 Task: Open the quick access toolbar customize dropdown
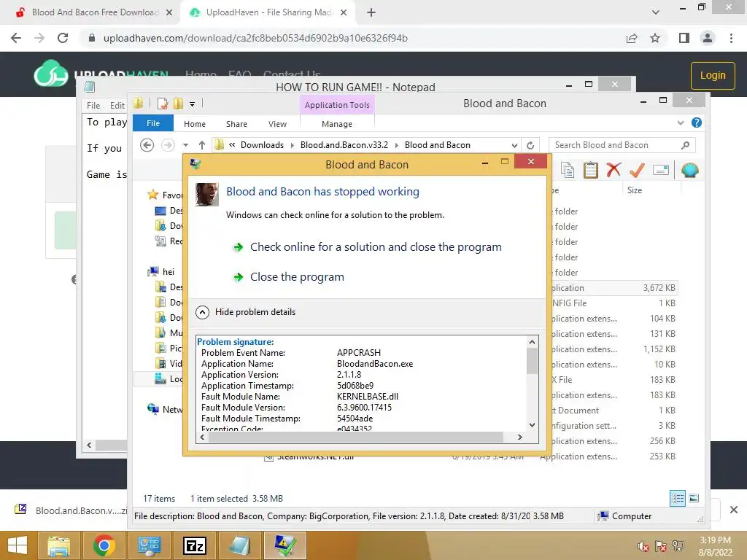(x=192, y=104)
